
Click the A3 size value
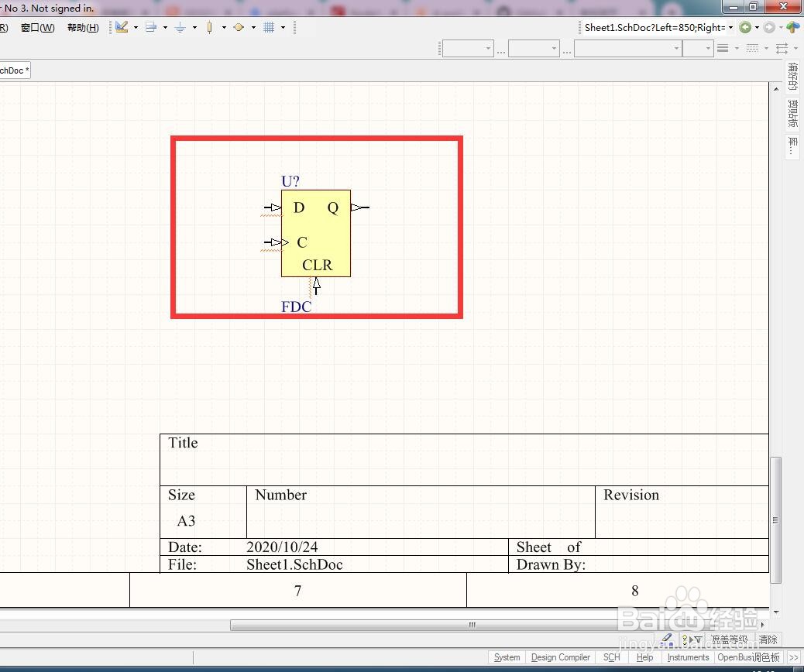click(x=186, y=521)
